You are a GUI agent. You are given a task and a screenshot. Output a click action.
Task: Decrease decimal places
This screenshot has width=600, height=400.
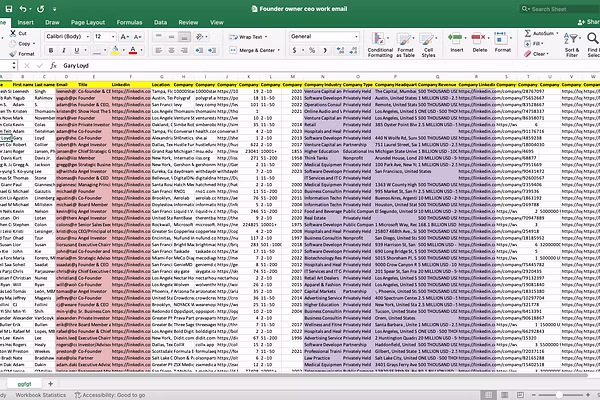pos(353,50)
